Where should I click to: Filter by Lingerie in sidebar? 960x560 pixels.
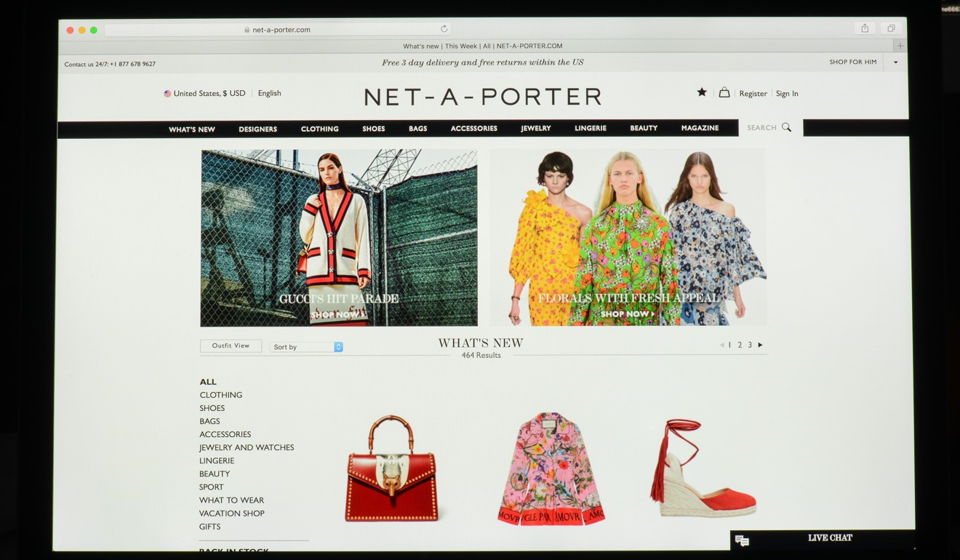(x=217, y=460)
